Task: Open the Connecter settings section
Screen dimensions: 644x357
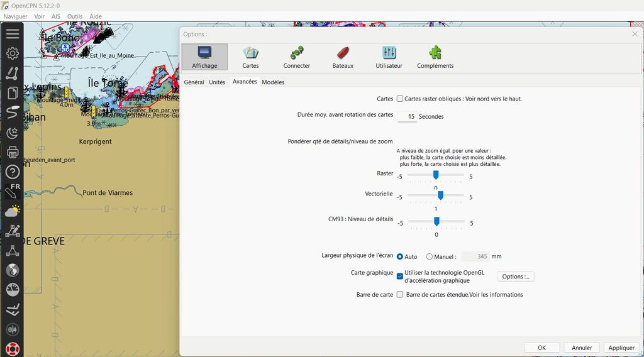Action: point(296,57)
